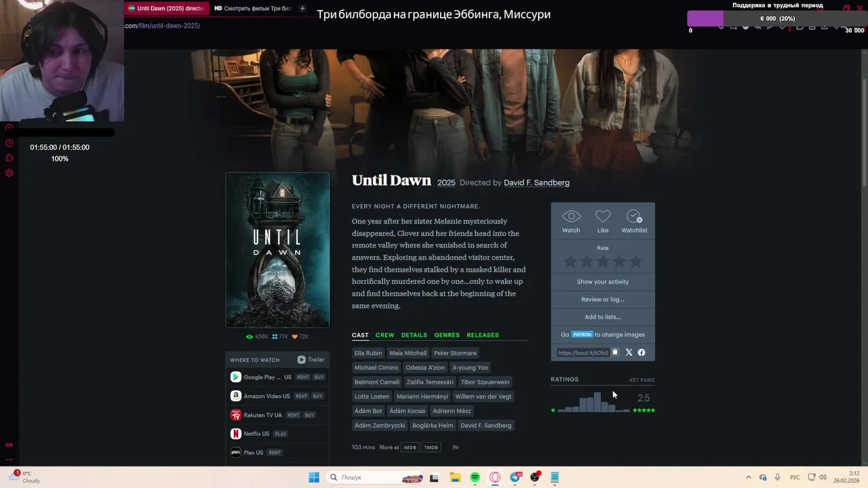
Task: Open cast member Peter Stormare
Action: pyautogui.click(x=455, y=353)
